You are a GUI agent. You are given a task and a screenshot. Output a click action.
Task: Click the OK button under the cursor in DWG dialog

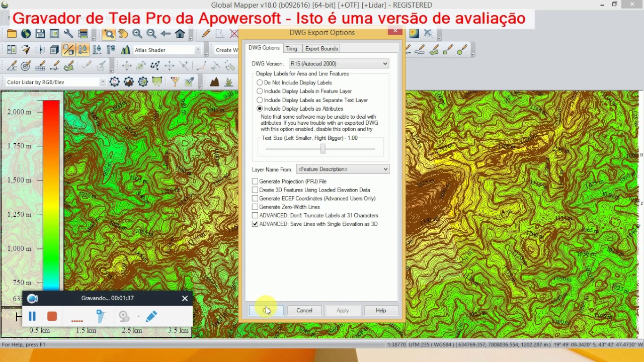tap(266, 311)
